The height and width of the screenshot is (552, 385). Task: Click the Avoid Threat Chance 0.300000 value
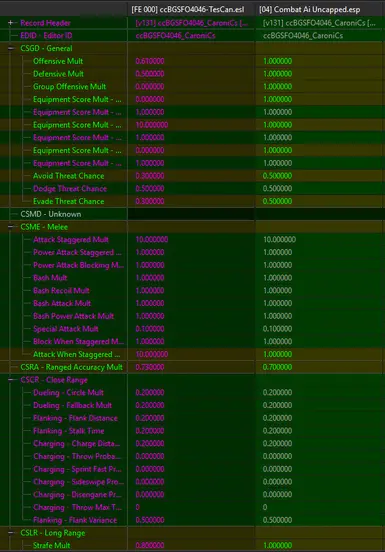click(x=150, y=176)
